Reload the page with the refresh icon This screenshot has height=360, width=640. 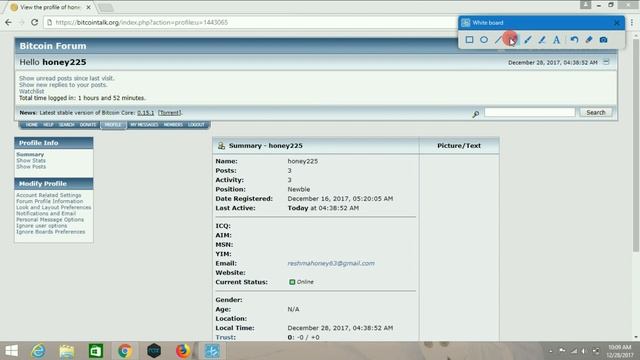point(35,22)
